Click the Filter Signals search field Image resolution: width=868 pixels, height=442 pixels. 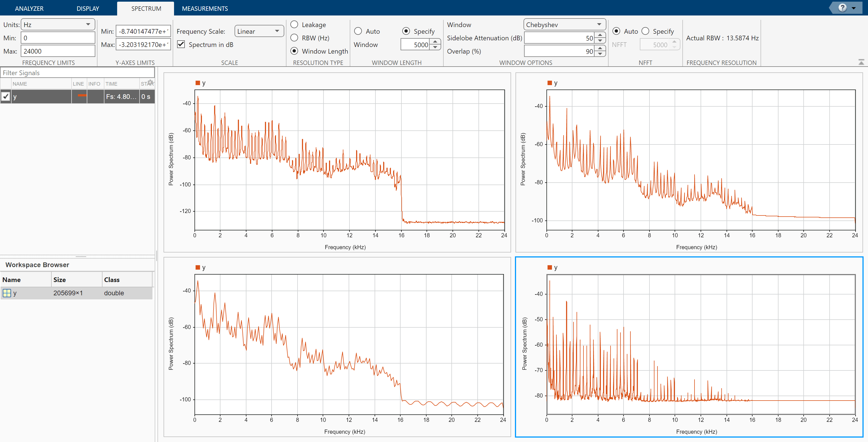coord(78,73)
